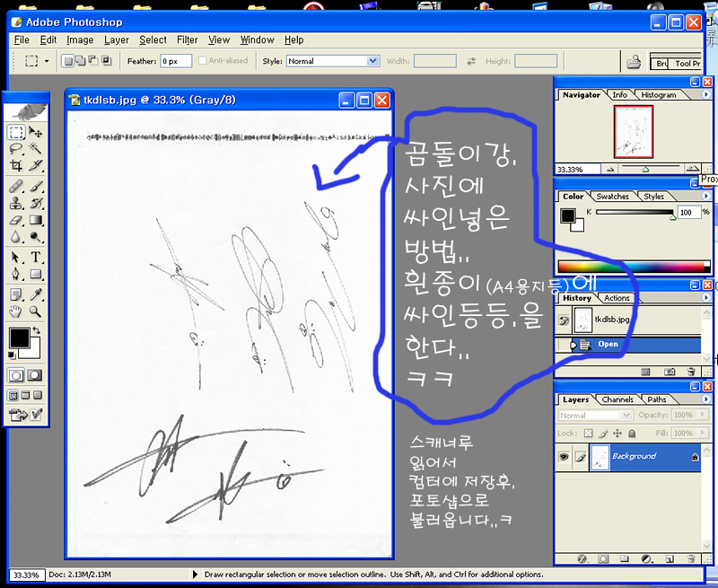The image size is (718, 588).
Task: Click the foreground color swatch in toolbox
Action: pyautogui.click(x=17, y=338)
